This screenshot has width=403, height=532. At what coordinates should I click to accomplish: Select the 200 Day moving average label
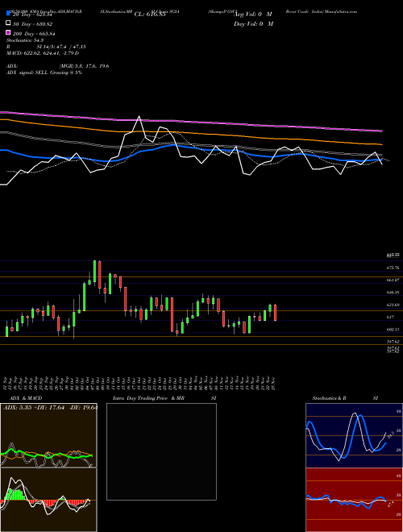[x=34, y=34]
